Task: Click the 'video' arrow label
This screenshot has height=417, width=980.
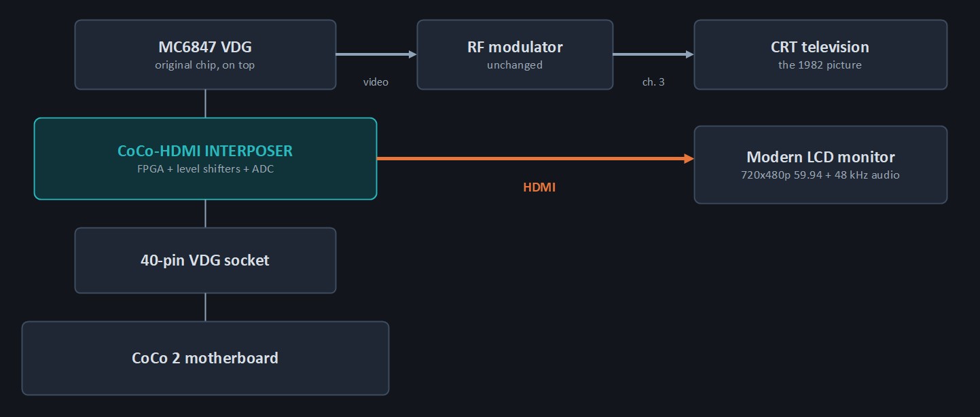Action: [x=376, y=81]
